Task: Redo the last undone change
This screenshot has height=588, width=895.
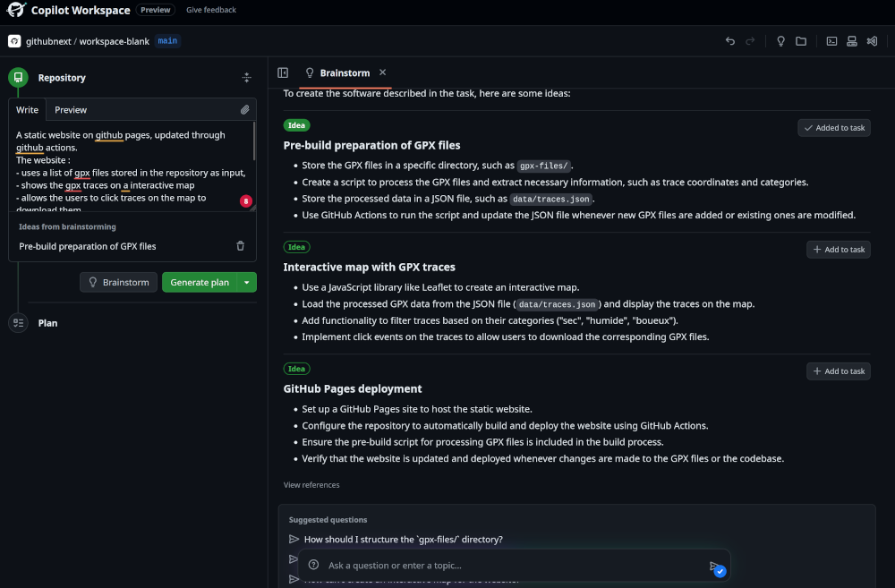Action: pyautogui.click(x=750, y=41)
